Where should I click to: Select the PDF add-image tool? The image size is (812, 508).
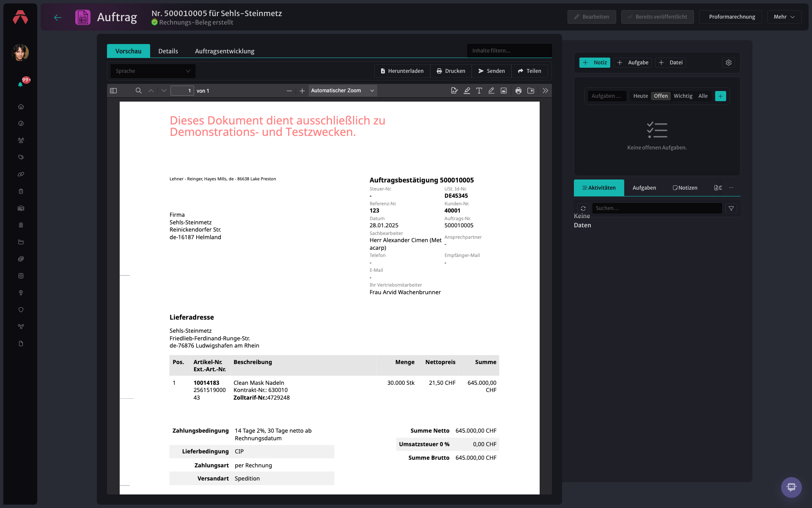click(x=504, y=91)
